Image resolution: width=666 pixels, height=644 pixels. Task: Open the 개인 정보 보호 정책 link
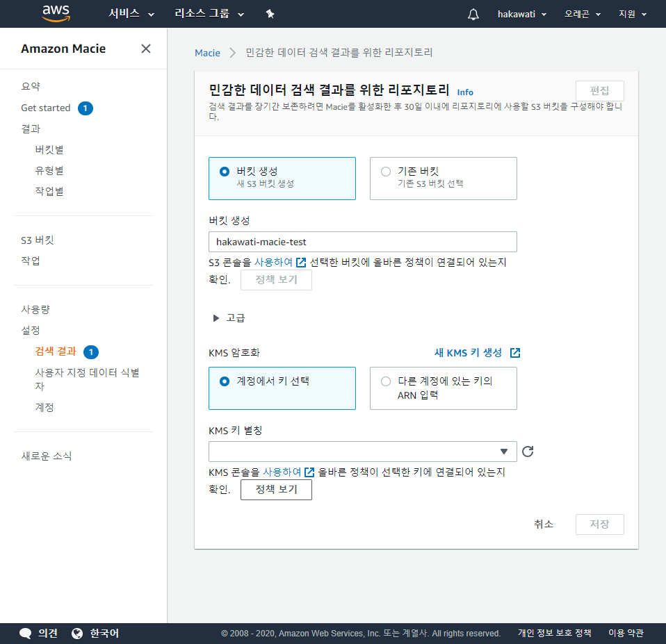point(554,633)
